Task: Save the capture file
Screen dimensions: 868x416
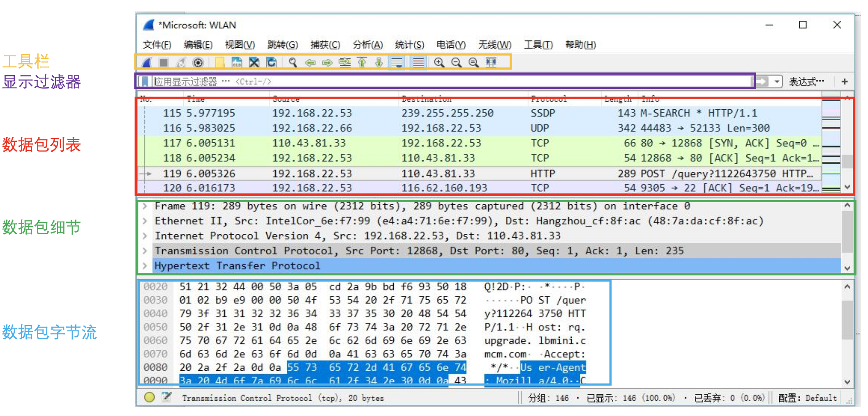Action: [237, 62]
